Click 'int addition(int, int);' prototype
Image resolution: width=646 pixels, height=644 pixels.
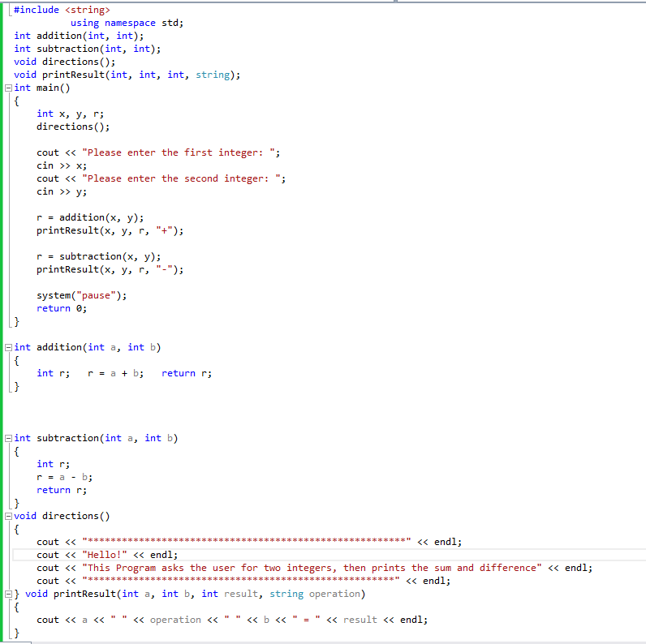pyautogui.click(x=79, y=36)
